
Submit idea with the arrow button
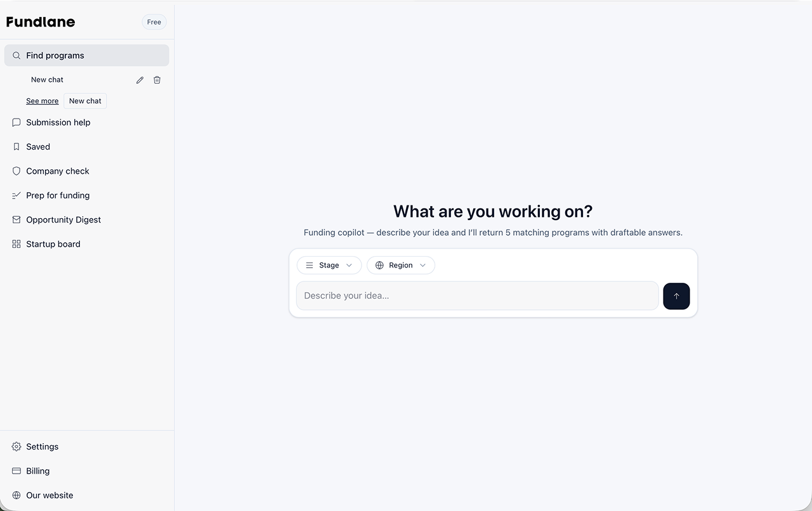(676, 296)
